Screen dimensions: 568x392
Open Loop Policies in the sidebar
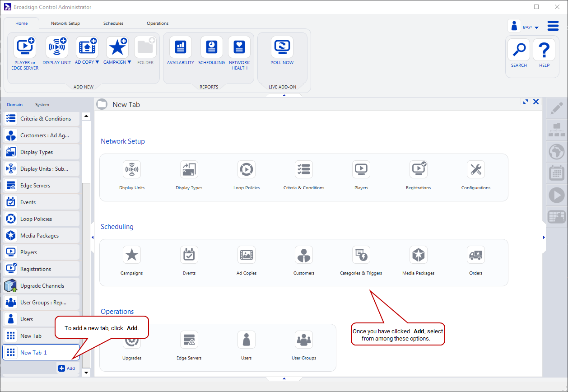coord(41,219)
